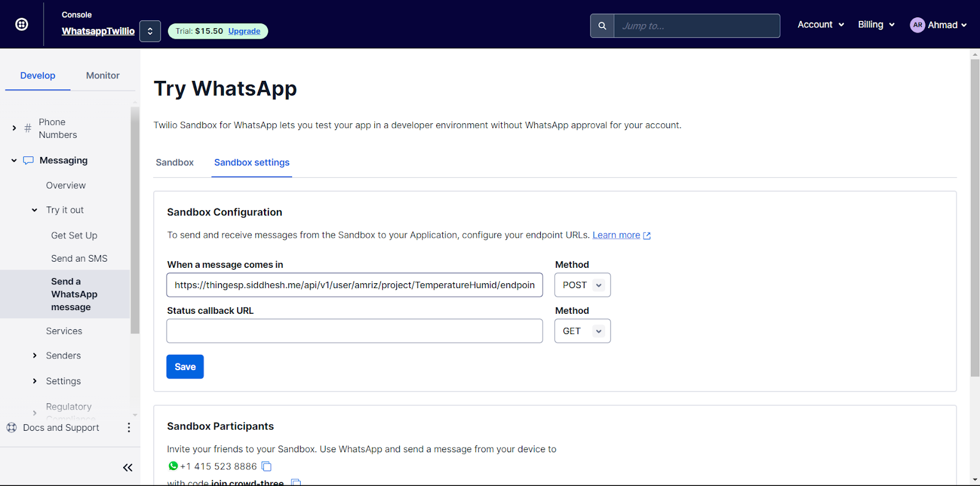Screen dimensions: 980x486
Task: Focus the Jump to search field
Action: [697, 26]
